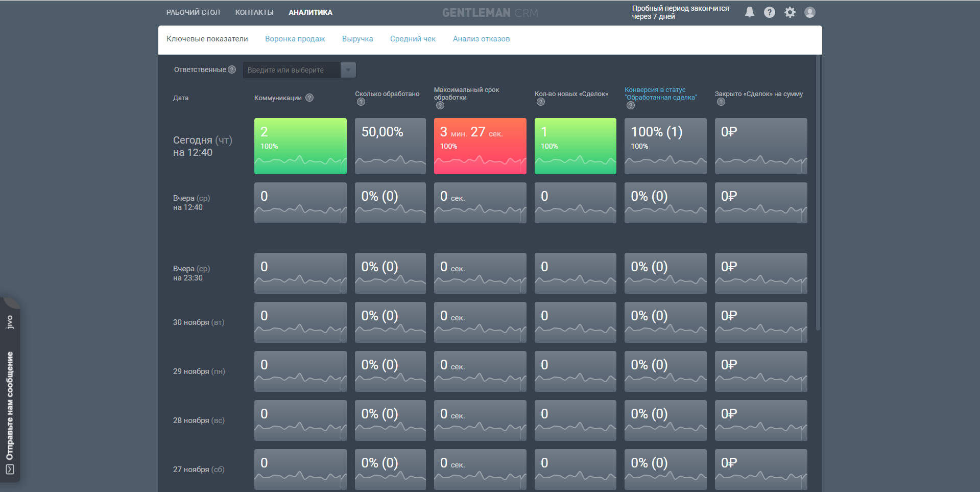Click help icon under Сколько обработано
Image resolution: width=980 pixels, height=492 pixels.
(x=361, y=102)
